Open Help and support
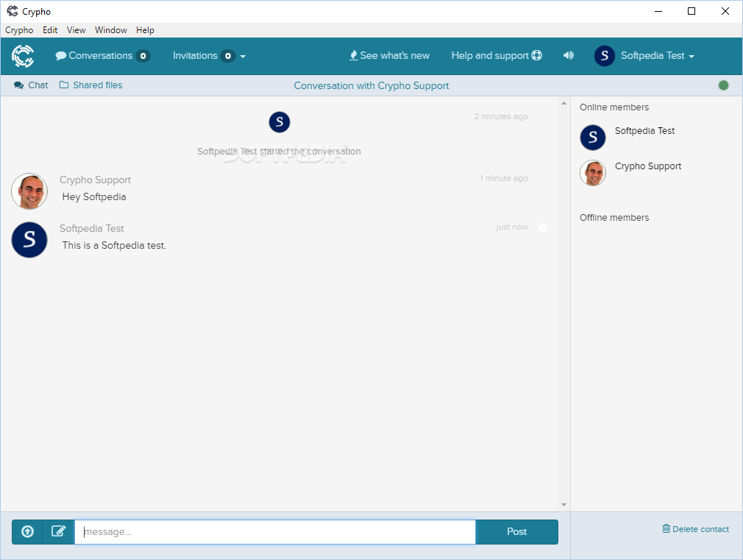The width and height of the screenshot is (743, 560). 496,55
